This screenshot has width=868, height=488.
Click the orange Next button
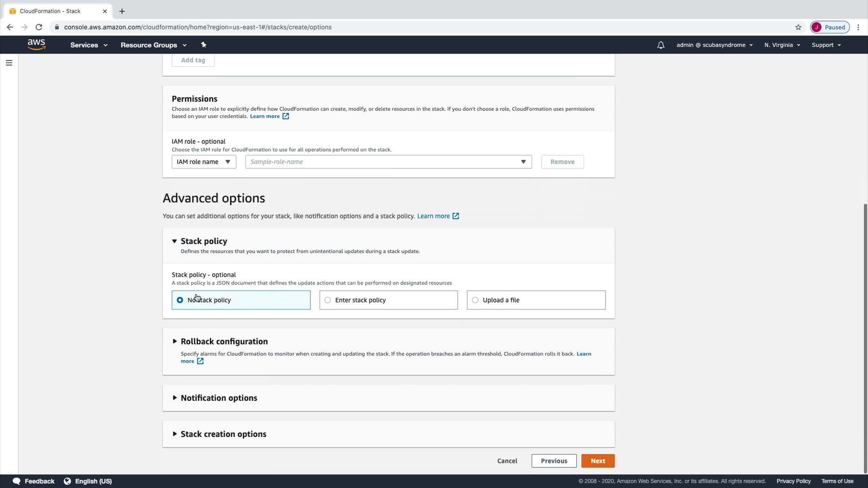[x=598, y=461]
